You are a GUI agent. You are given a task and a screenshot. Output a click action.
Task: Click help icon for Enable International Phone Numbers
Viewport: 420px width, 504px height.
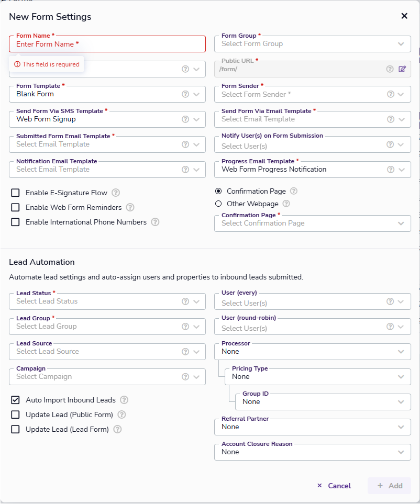(155, 222)
